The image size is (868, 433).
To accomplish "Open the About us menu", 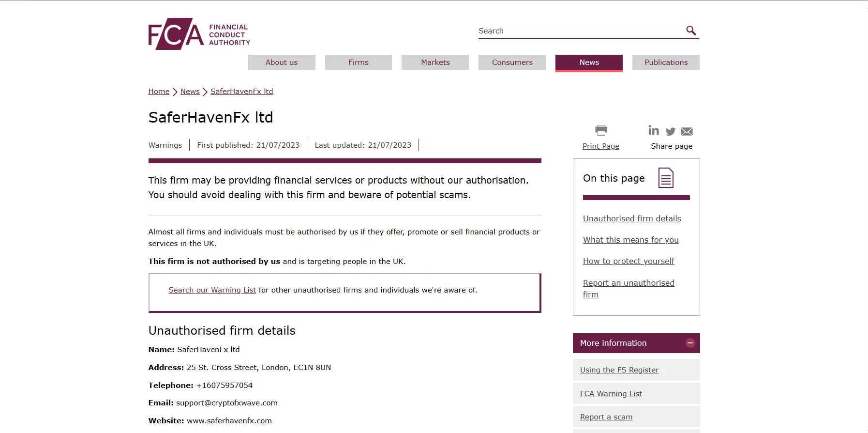I will (282, 62).
